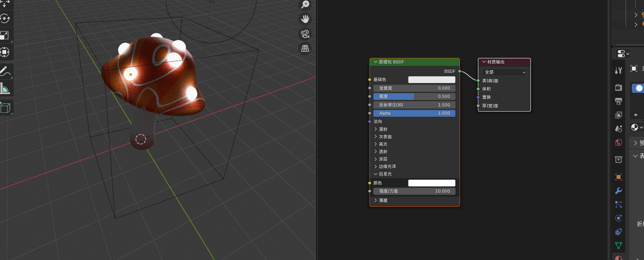Click the 基础色 color swatch
Viewport: 644px width, 260px height.
(x=431, y=79)
